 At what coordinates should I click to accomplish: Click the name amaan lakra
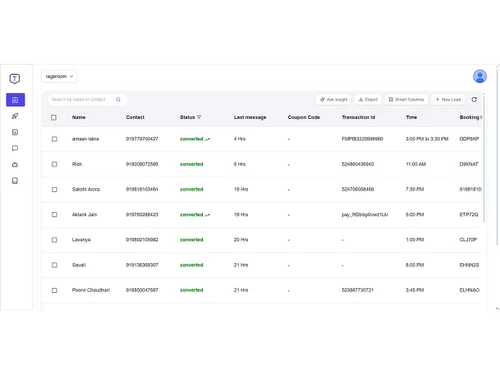[x=85, y=139]
